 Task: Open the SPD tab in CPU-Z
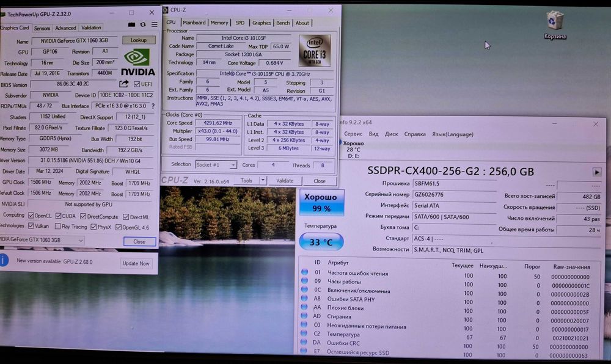(240, 23)
